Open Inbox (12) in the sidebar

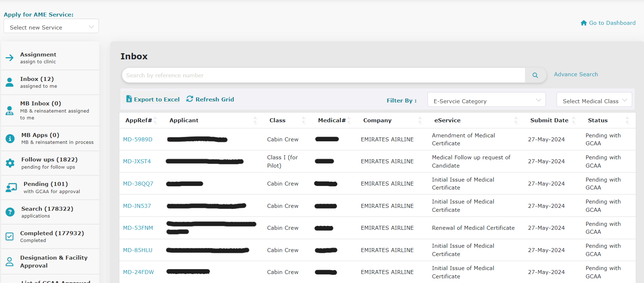click(x=37, y=82)
